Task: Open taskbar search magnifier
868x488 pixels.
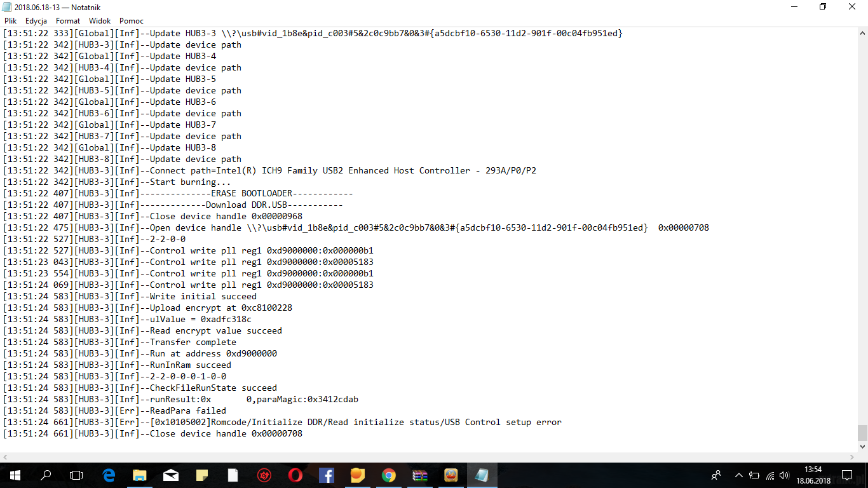Action: (x=46, y=475)
